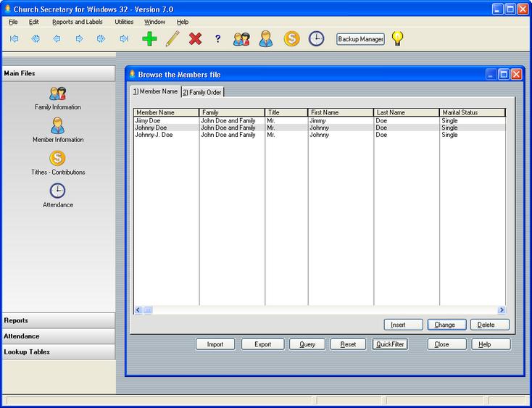Click the yellow light bulb tip icon
This screenshot has width=532, height=408.
pyautogui.click(x=397, y=38)
